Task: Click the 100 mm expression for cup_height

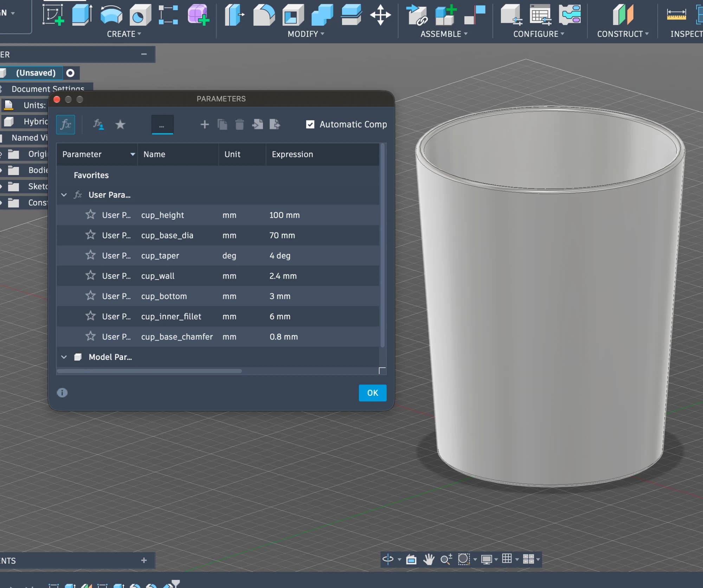Action: click(284, 215)
